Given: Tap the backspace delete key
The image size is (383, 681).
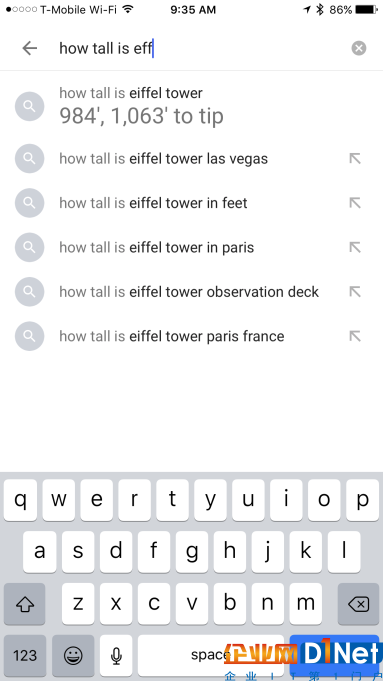Looking at the screenshot, I should [x=358, y=604].
